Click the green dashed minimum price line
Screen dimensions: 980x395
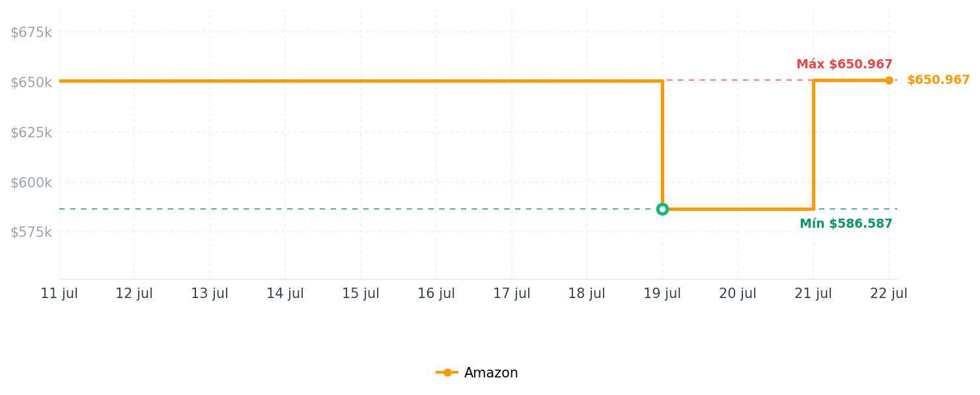(358, 209)
